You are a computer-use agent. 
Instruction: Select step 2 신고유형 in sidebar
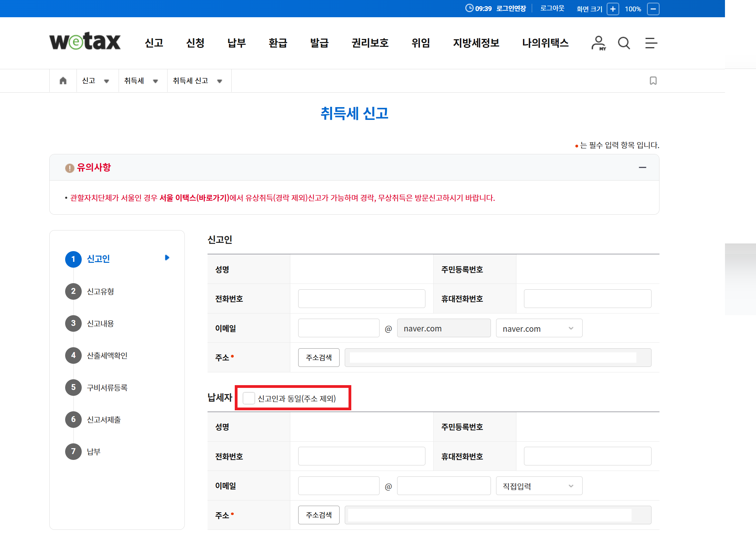100,291
